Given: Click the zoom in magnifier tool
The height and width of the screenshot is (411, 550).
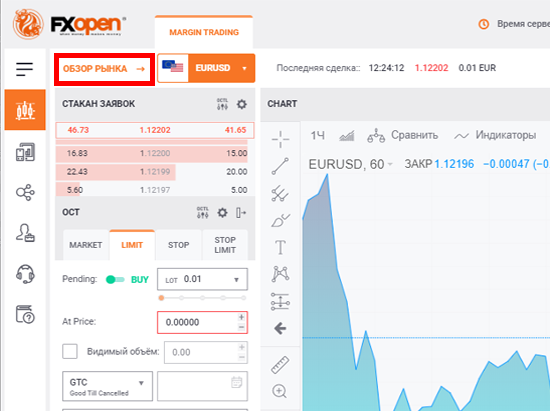Looking at the screenshot, I should tap(280, 391).
